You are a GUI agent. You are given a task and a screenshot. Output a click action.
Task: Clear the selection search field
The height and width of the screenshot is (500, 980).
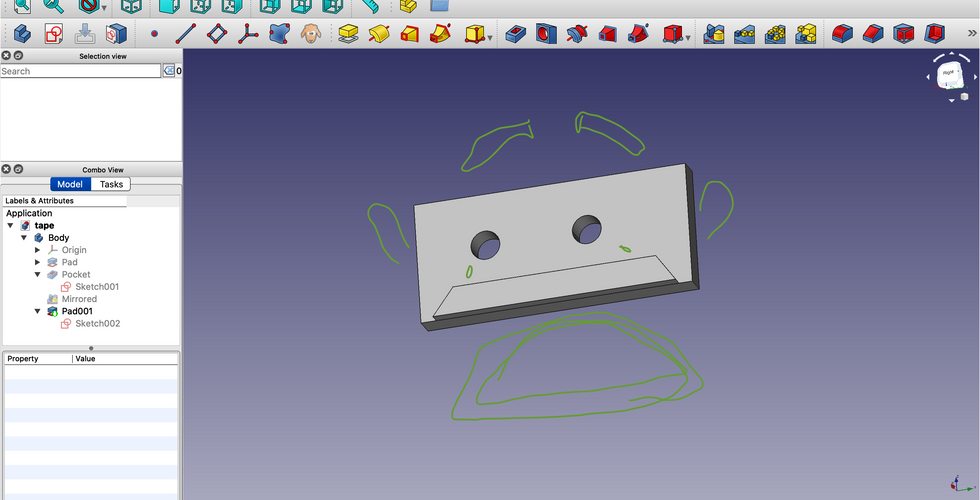pyautogui.click(x=169, y=71)
